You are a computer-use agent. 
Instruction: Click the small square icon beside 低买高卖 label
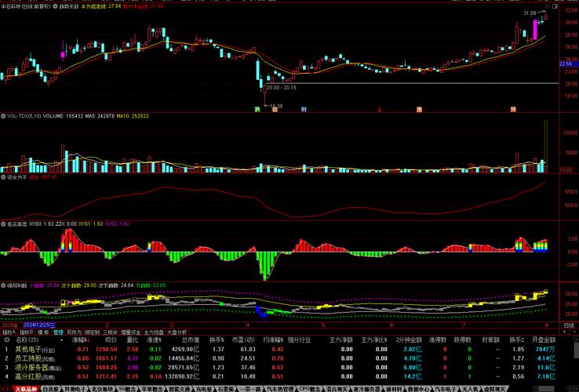[x=3, y=223]
